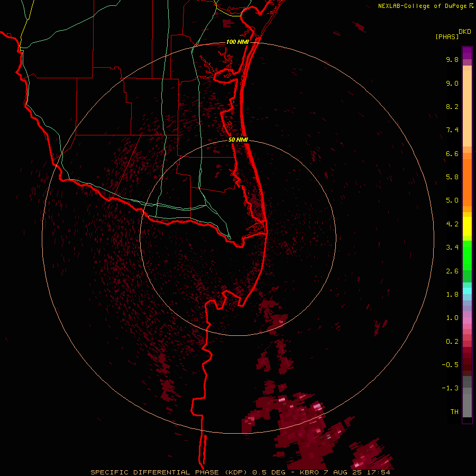Screen dimensions: 476x476
Task: Pick the 6.6 value on the scale
Action: click(452, 153)
